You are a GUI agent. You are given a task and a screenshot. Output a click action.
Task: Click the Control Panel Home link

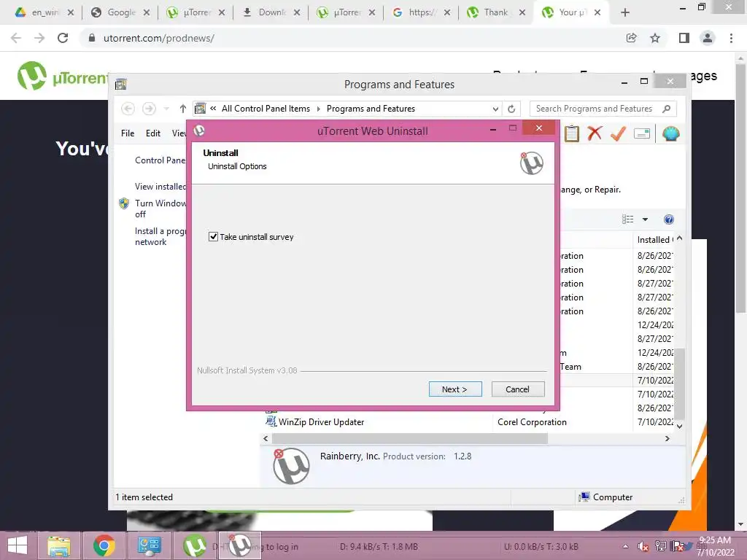[160, 160]
